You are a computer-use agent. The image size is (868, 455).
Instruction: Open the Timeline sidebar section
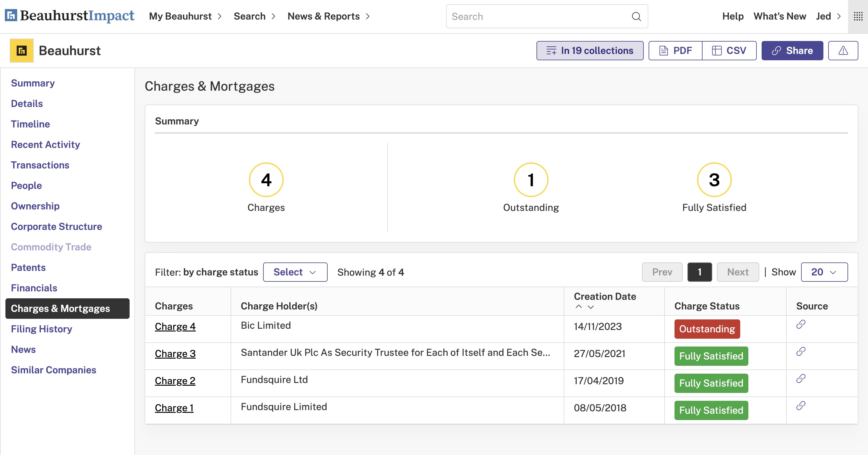click(x=30, y=124)
